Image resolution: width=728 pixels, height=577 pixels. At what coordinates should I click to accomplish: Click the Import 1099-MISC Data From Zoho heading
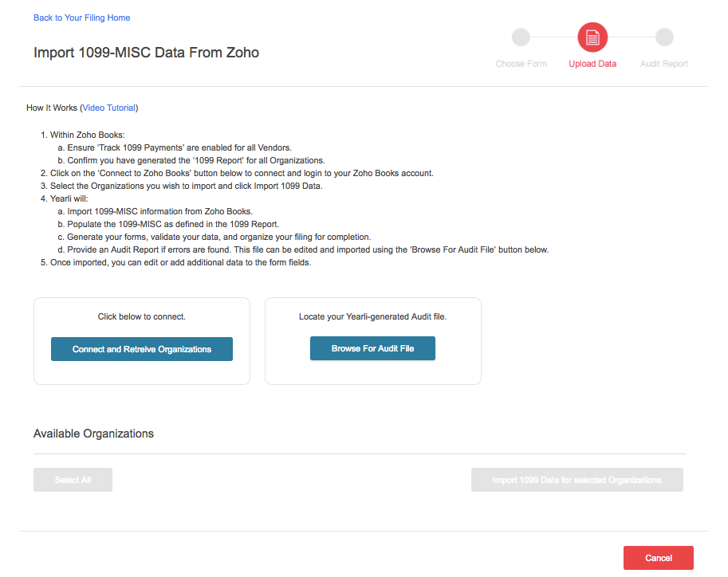click(x=146, y=53)
